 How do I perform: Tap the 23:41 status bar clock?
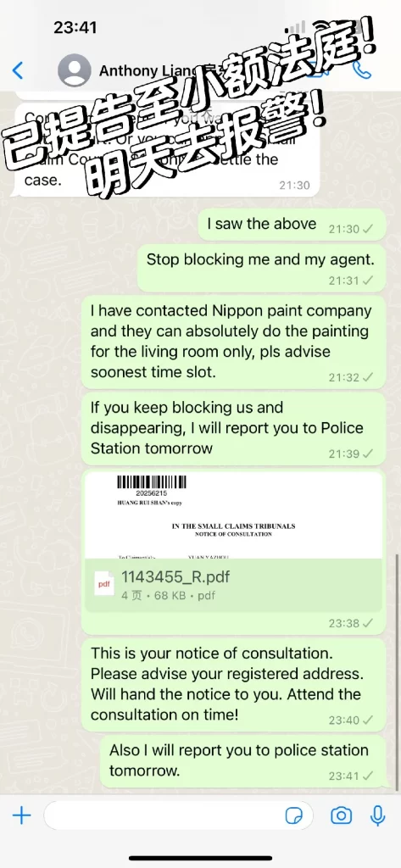pyautogui.click(x=75, y=27)
